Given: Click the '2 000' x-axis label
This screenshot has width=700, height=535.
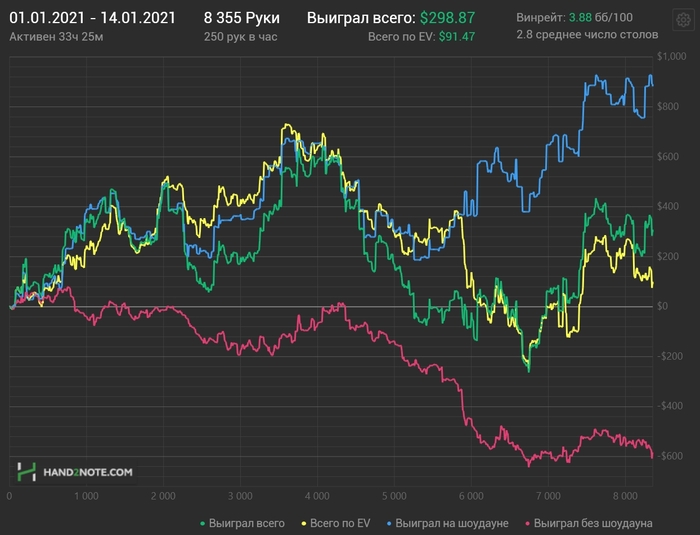Looking at the screenshot, I should [163, 496].
